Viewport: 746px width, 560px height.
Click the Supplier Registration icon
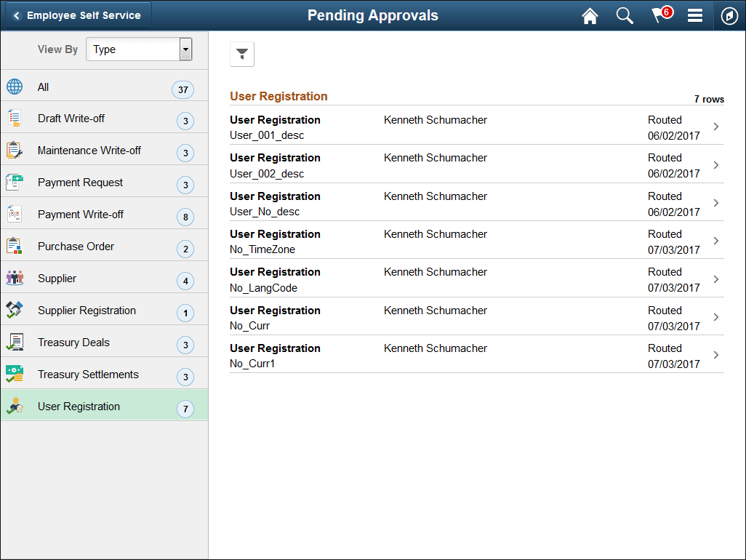click(x=15, y=310)
